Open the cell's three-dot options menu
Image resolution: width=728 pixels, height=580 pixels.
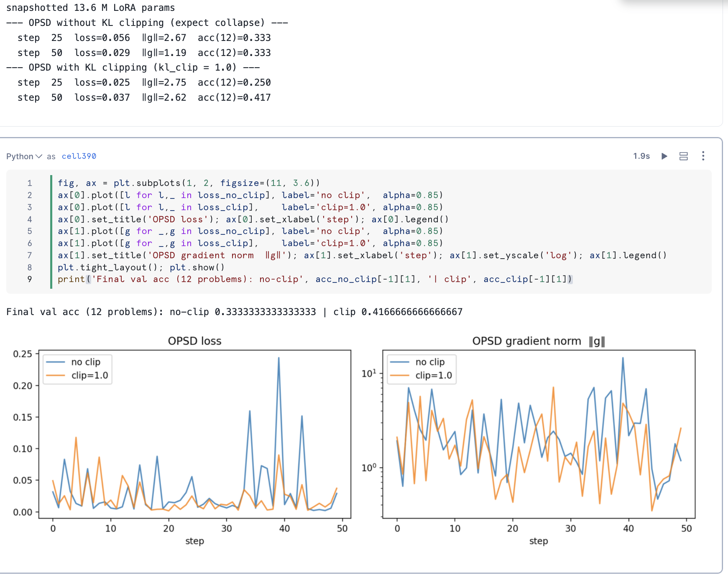click(703, 156)
